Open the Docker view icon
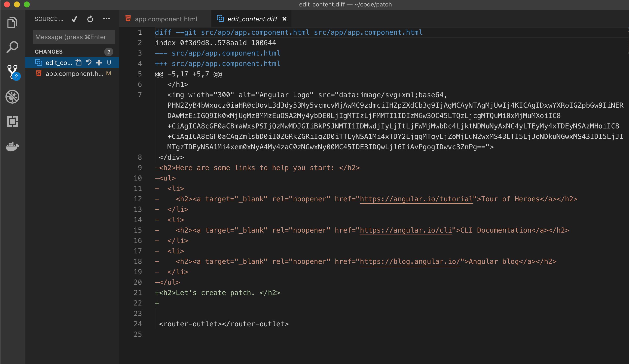 [12, 146]
